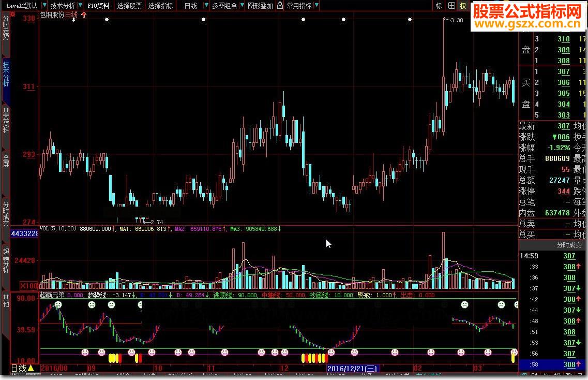Screen dimensions: 588x380
Task: Open the 技术分析 toolbar menu
Action: click(63, 6)
